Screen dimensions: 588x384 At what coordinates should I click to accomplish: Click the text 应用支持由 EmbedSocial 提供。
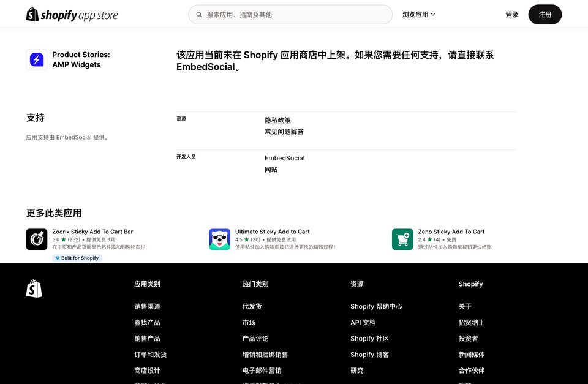(x=67, y=137)
